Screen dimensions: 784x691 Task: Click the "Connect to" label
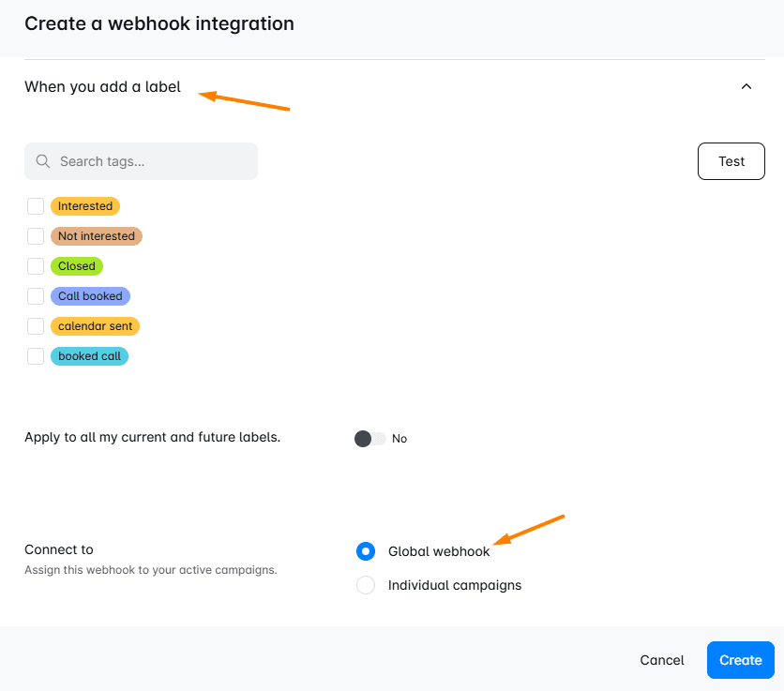click(59, 549)
